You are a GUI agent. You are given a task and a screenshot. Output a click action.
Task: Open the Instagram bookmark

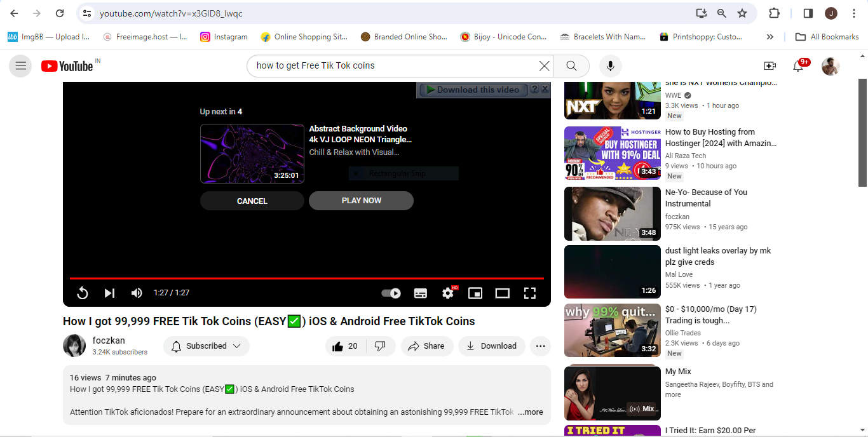coord(224,37)
